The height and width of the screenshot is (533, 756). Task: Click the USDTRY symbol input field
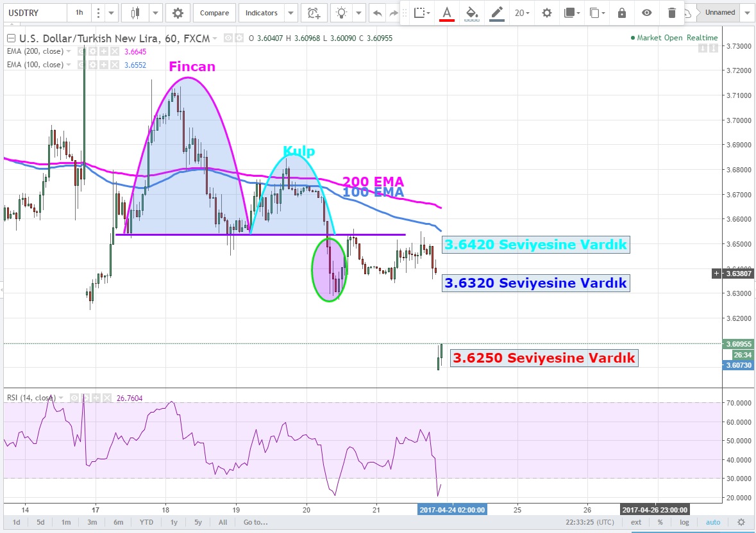pos(34,13)
